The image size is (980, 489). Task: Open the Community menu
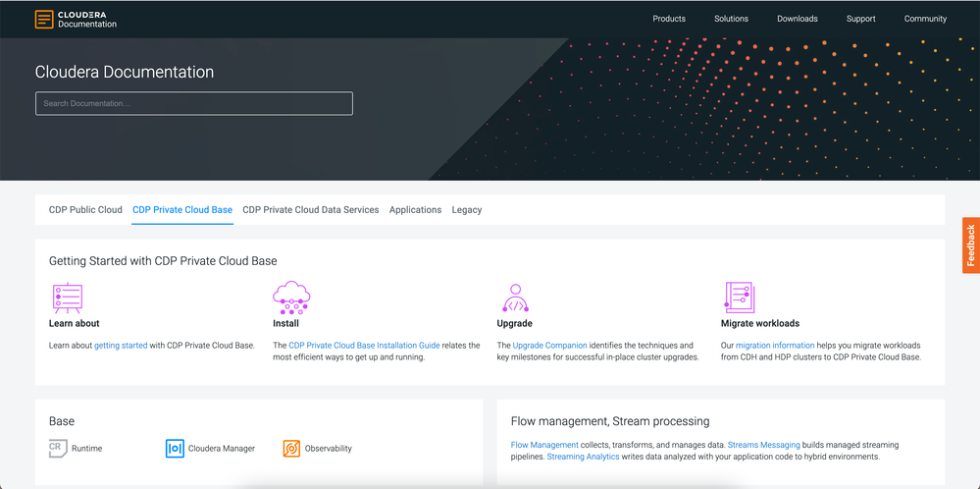925,19
